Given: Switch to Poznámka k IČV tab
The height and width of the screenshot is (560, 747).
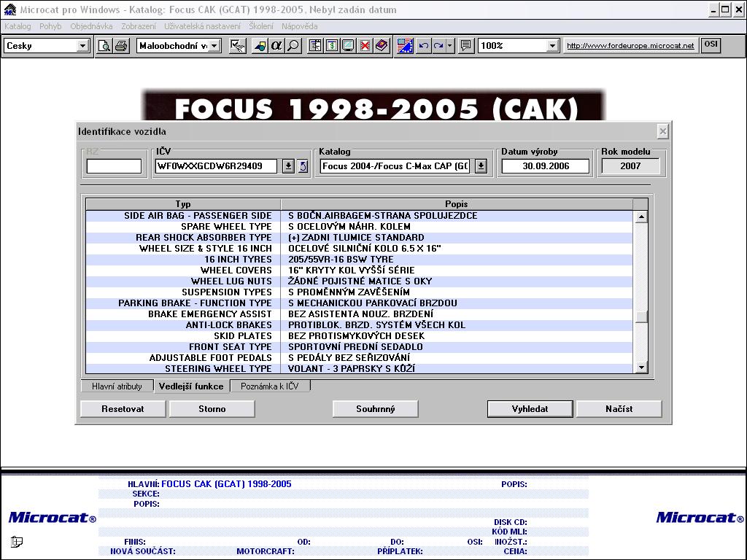Looking at the screenshot, I should coord(270,386).
